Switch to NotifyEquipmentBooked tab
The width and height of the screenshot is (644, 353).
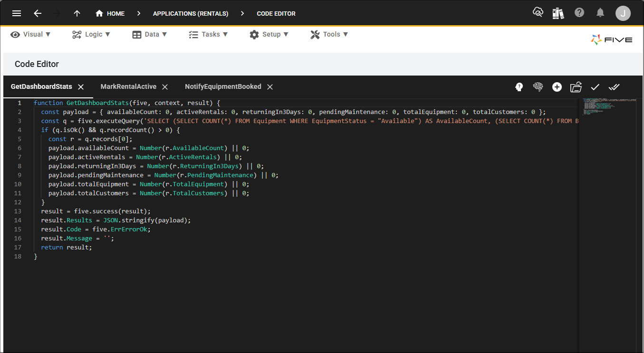tap(223, 87)
